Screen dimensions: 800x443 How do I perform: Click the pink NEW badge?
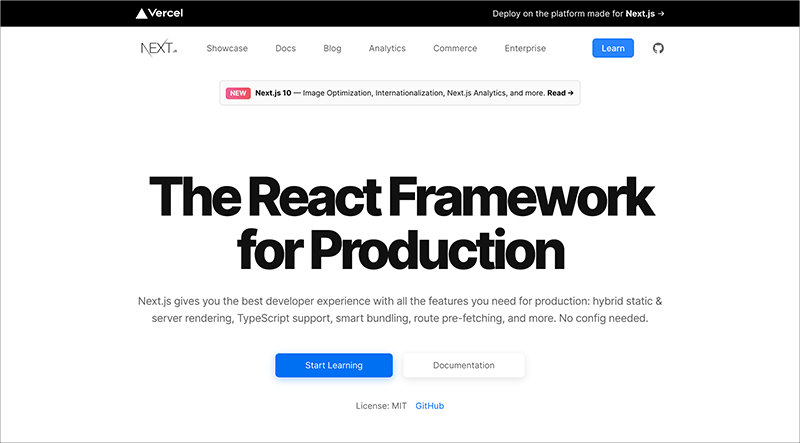point(238,93)
